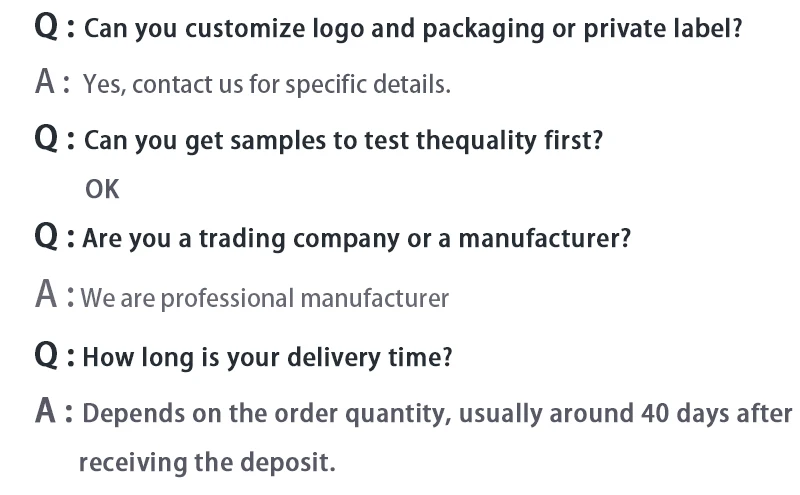Click the "Q :" label before the logo question
Screen dimensions: 800x495
coord(54,27)
